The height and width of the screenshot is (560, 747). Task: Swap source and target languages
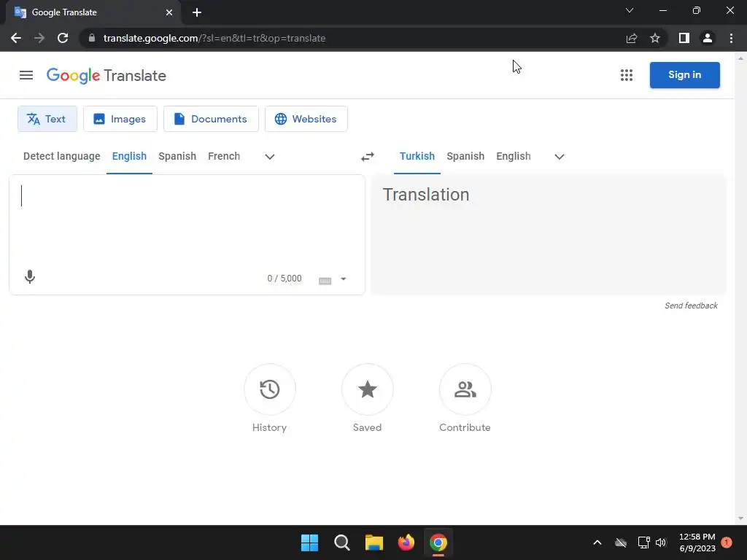point(368,157)
